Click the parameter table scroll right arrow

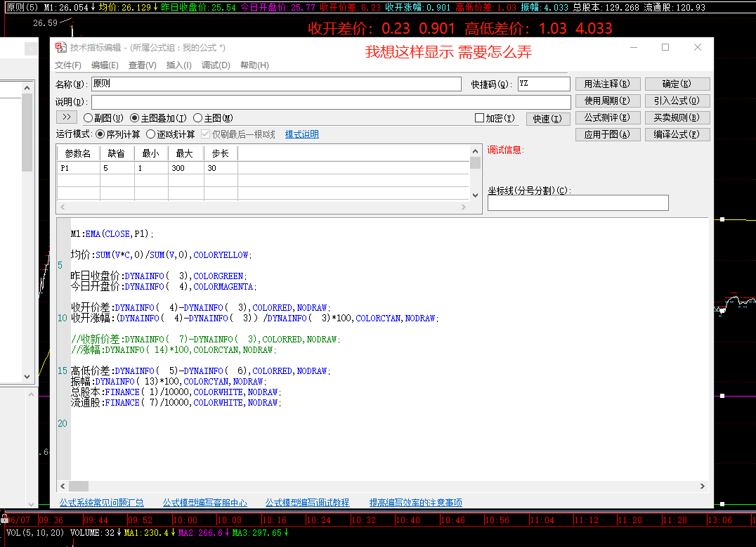coord(463,207)
